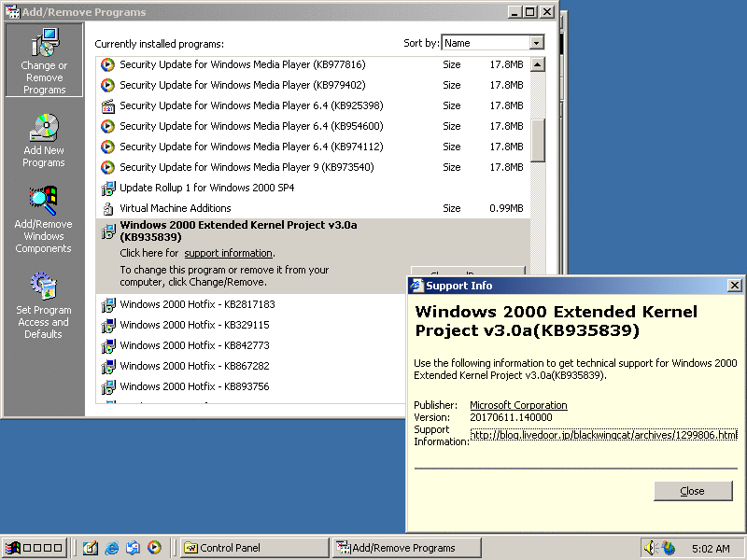The image size is (747, 560).
Task: Click icon for Media Player 9 update KB973540
Action: point(108,167)
